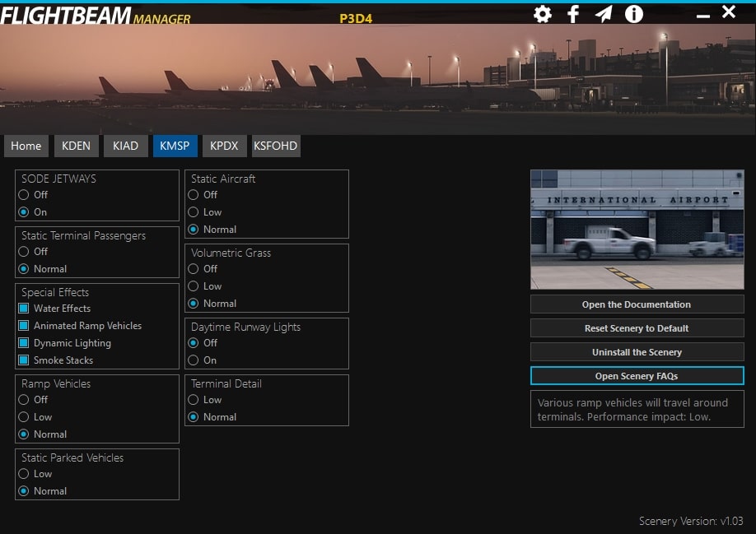The width and height of the screenshot is (756, 534).
Task: Switch to the KDEN tab
Action: (76, 146)
